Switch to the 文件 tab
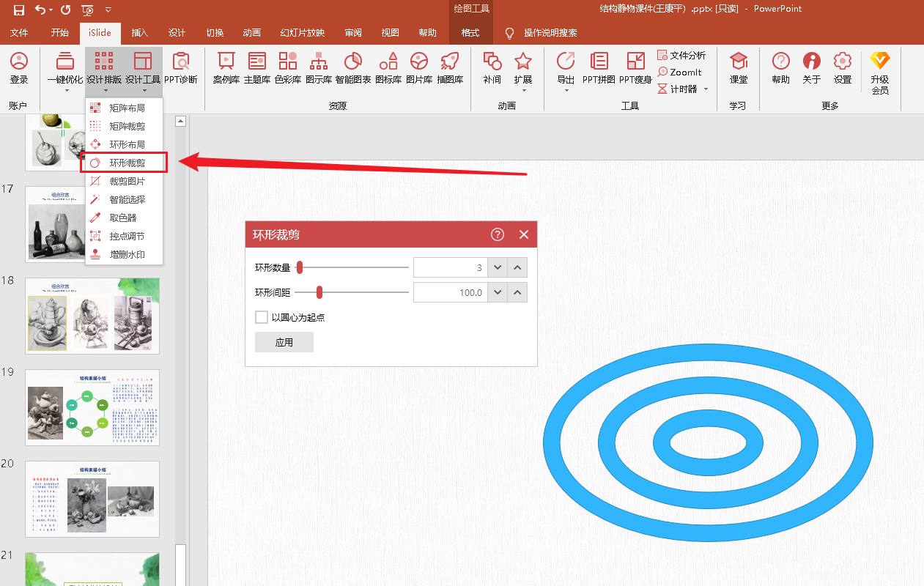This screenshot has width=924, height=586. (19, 33)
